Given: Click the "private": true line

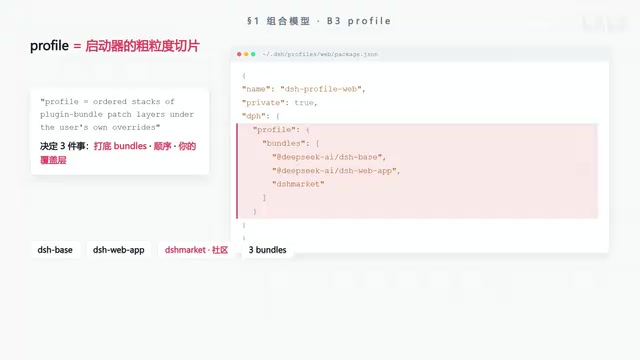Looking at the screenshot, I should [x=280, y=102].
